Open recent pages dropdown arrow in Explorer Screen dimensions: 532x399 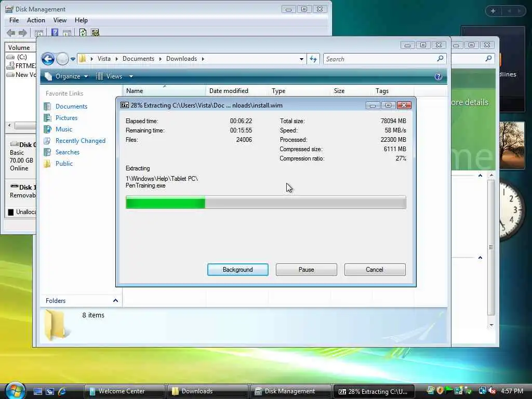coord(73,59)
